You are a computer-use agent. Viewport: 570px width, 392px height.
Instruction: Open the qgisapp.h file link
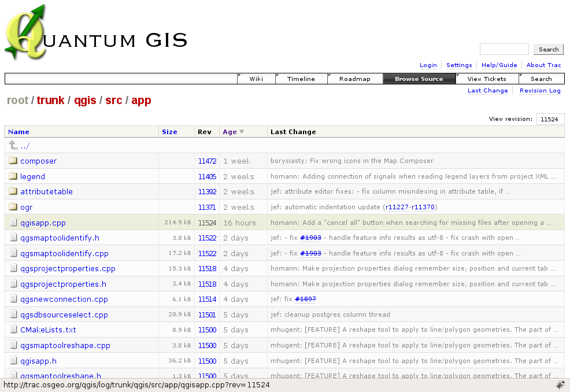[x=39, y=361]
